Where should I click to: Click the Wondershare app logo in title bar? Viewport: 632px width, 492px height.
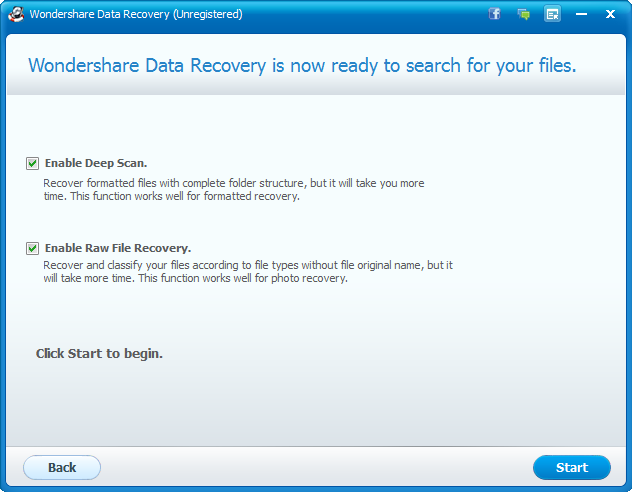15,14
